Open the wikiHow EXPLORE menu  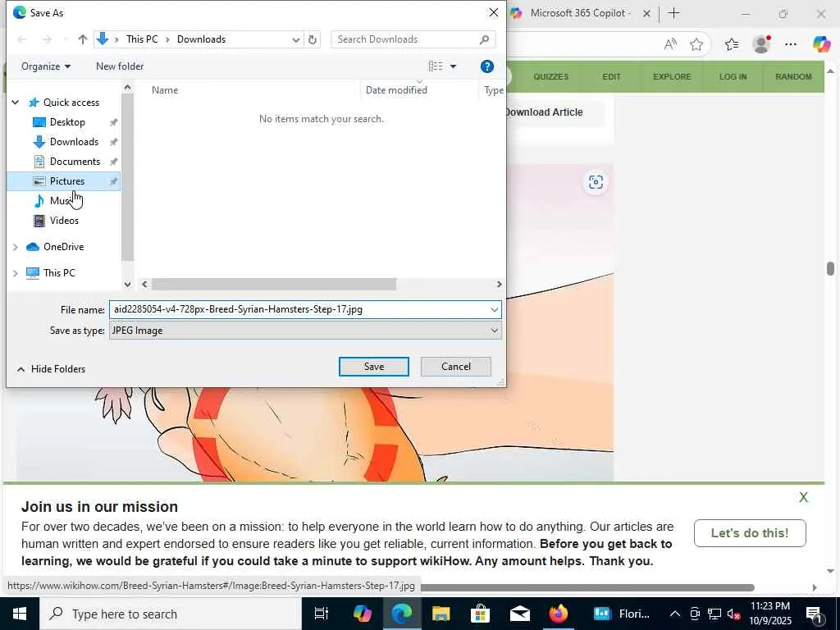coord(672,76)
